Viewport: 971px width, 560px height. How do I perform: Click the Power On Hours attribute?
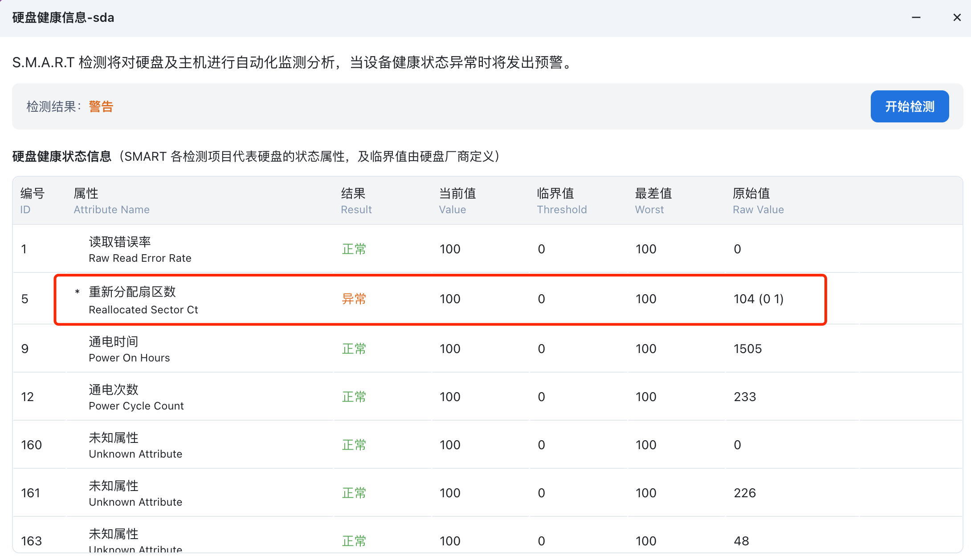[x=129, y=349]
